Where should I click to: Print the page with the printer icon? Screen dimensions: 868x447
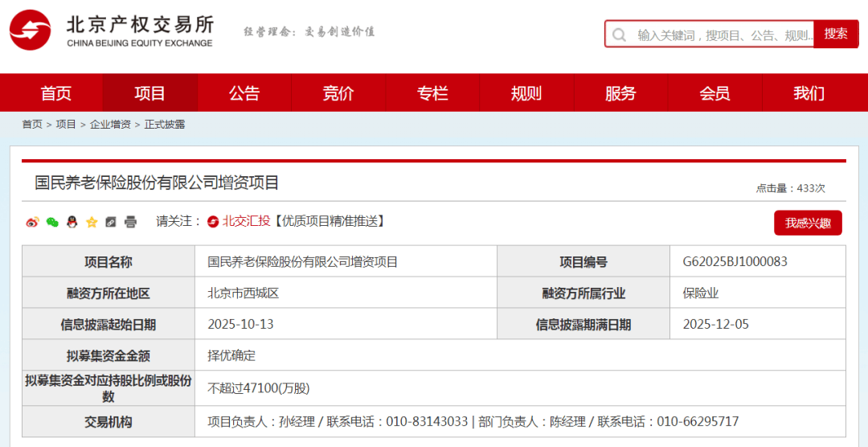[x=130, y=222]
